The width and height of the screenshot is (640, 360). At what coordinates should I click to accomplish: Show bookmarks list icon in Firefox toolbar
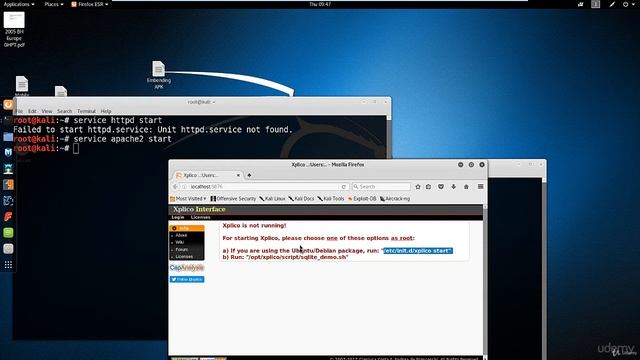pyautogui.click(x=429, y=187)
